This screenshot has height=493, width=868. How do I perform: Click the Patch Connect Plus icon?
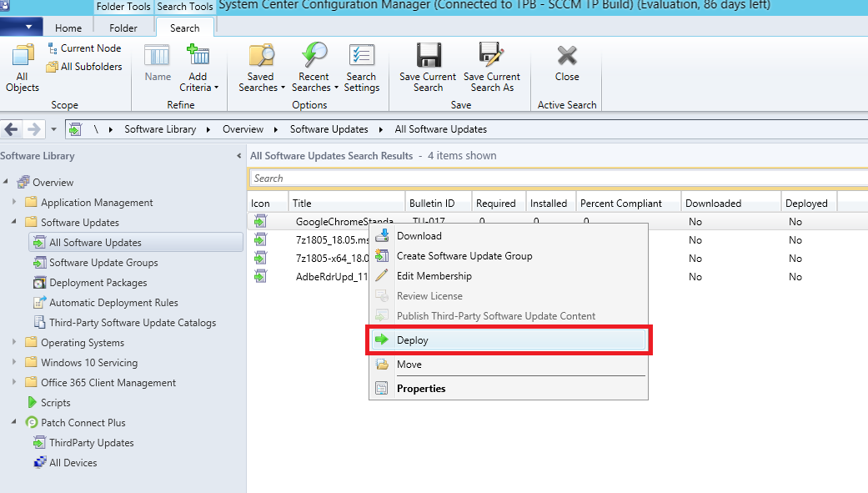point(33,423)
